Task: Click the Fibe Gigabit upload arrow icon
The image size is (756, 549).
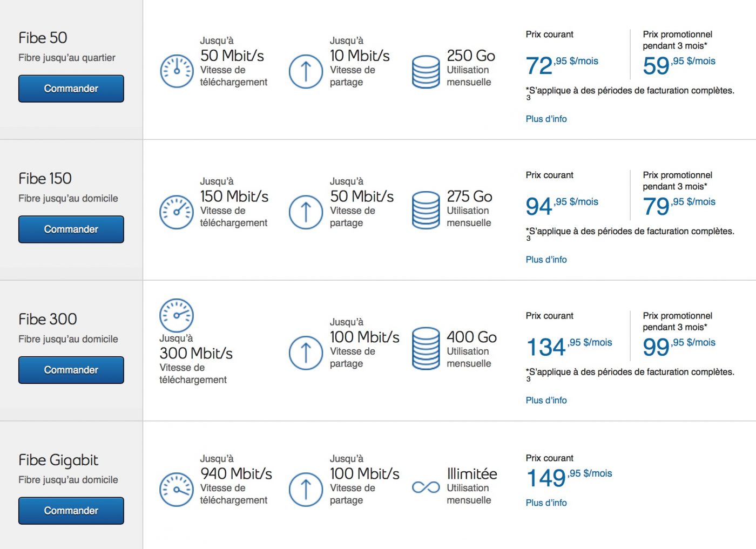Action: click(x=306, y=490)
